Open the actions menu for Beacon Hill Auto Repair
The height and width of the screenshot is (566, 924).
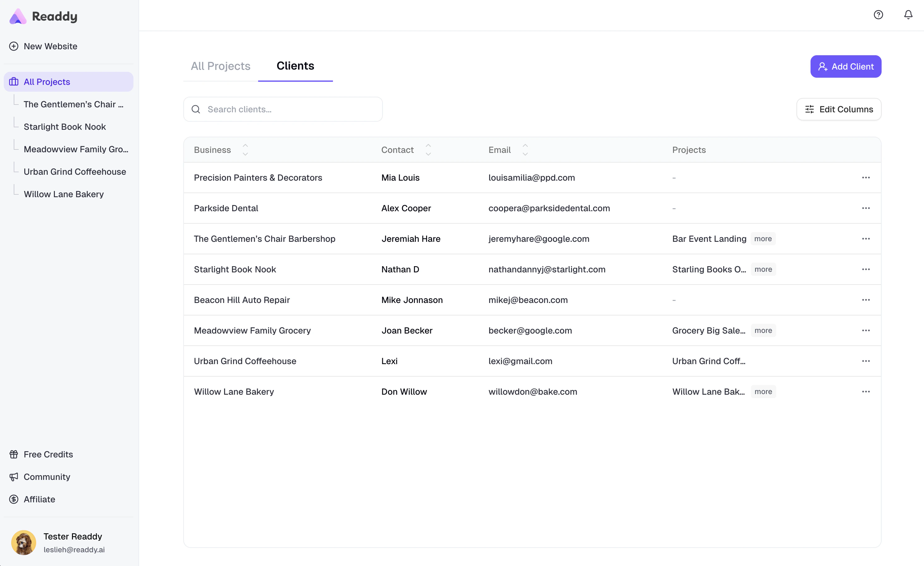tap(866, 300)
